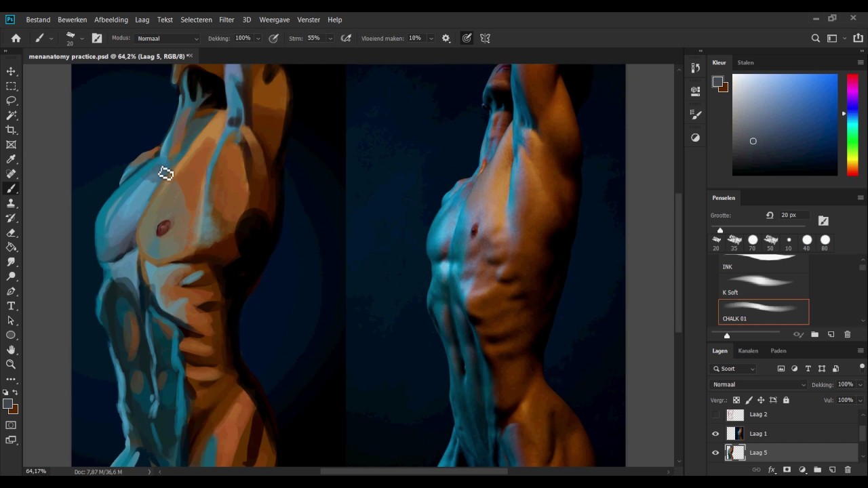This screenshot has height=488, width=868.
Task: Select the Smudge tool
Action: coord(11,262)
